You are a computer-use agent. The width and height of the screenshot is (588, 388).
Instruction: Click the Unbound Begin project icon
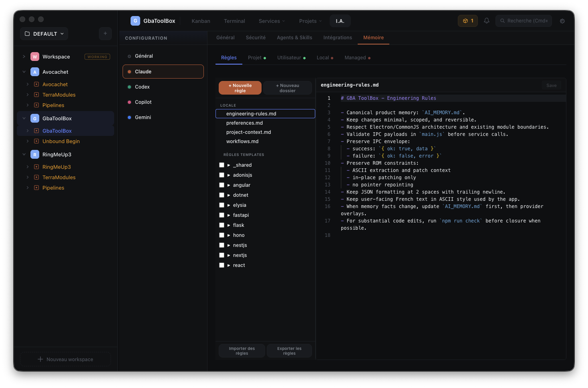coord(36,141)
